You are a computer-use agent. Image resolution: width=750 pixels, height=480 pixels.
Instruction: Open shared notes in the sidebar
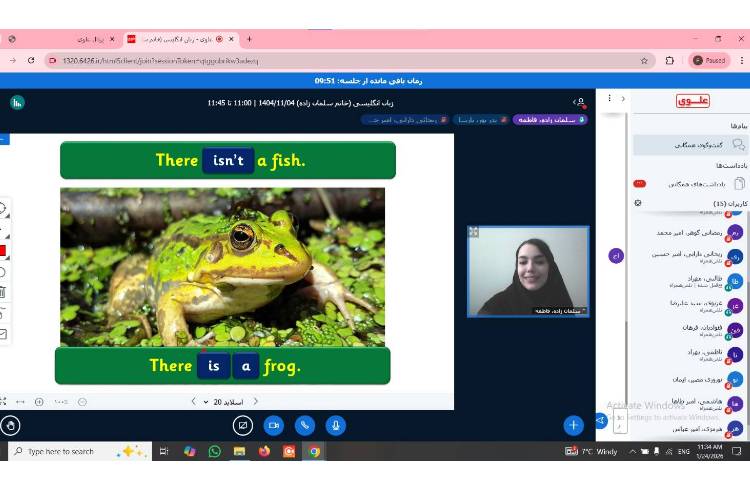[690, 183]
